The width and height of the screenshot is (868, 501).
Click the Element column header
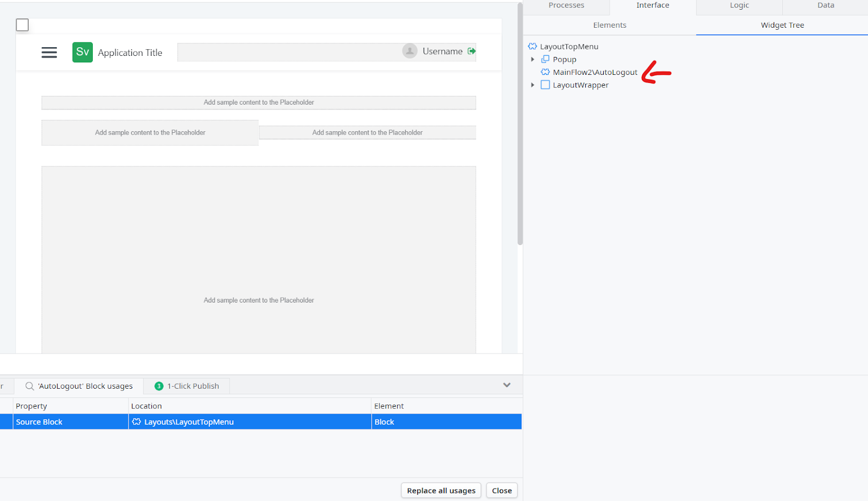point(447,406)
